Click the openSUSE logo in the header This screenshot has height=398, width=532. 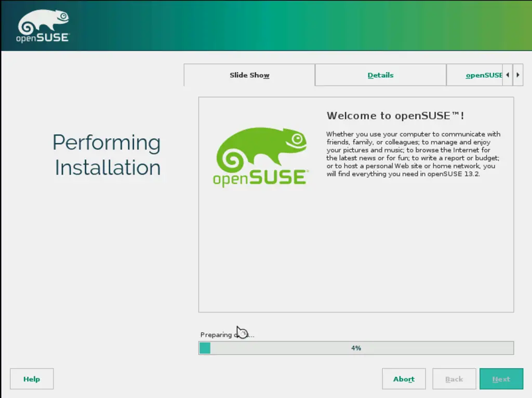coord(43,26)
